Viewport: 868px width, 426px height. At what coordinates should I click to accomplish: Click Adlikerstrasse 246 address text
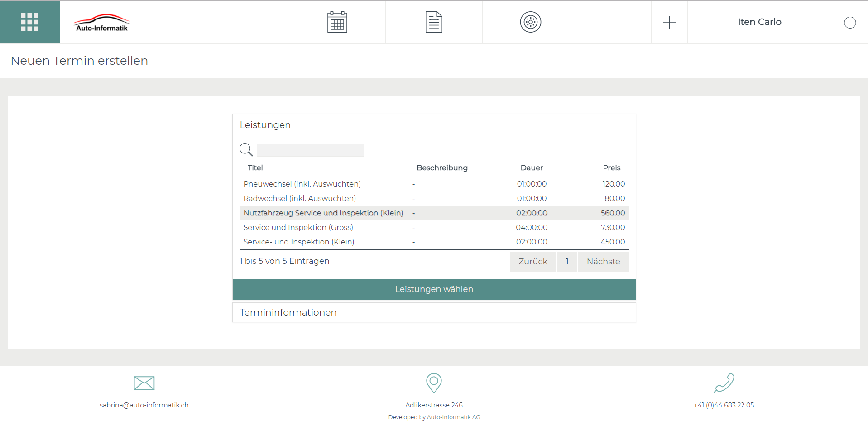434,405
